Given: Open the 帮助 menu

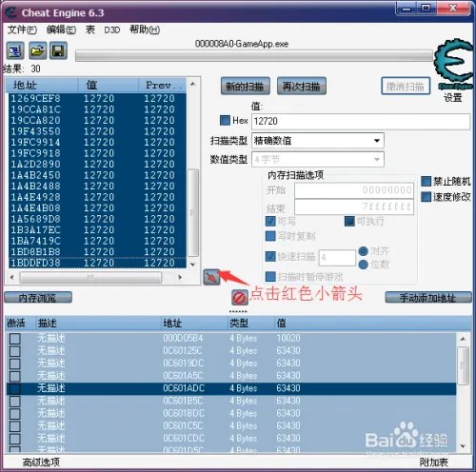Looking at the screenshot, I should point(145,29).
